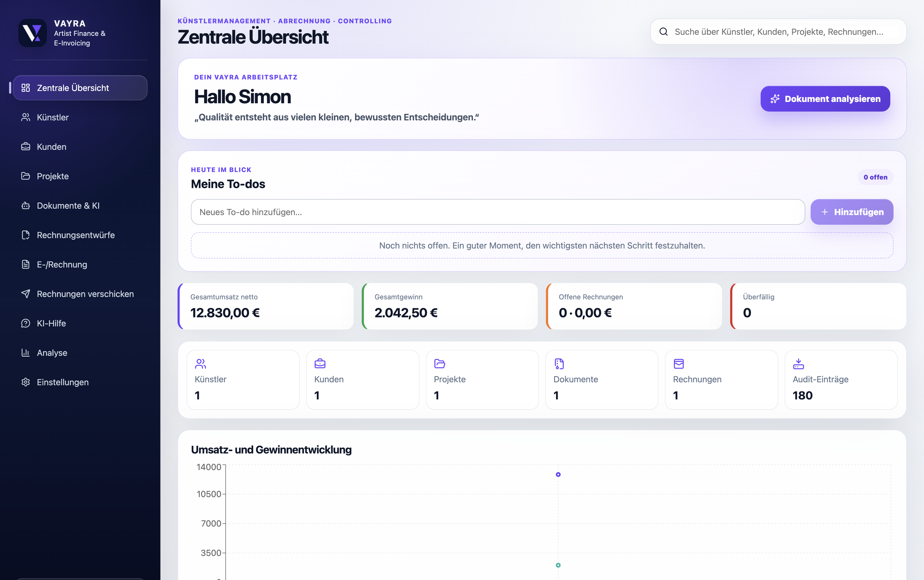924x580 pixels.
Task: Go to Kunden in sidebar
Action: click(80, 147)
